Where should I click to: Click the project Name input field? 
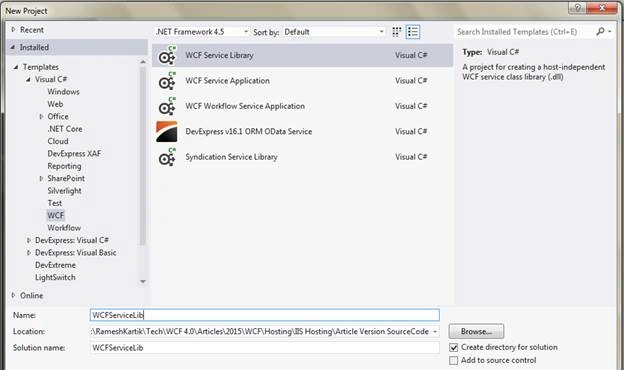click(265, 315)
